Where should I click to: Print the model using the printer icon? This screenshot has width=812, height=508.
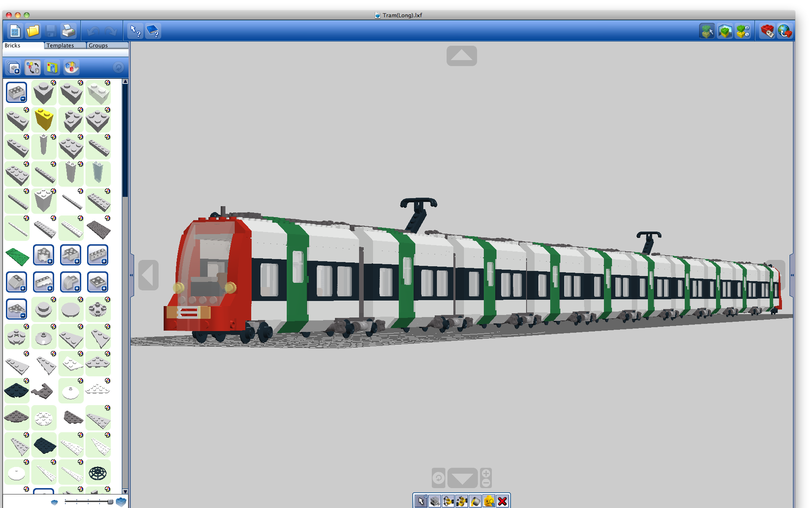68,31
